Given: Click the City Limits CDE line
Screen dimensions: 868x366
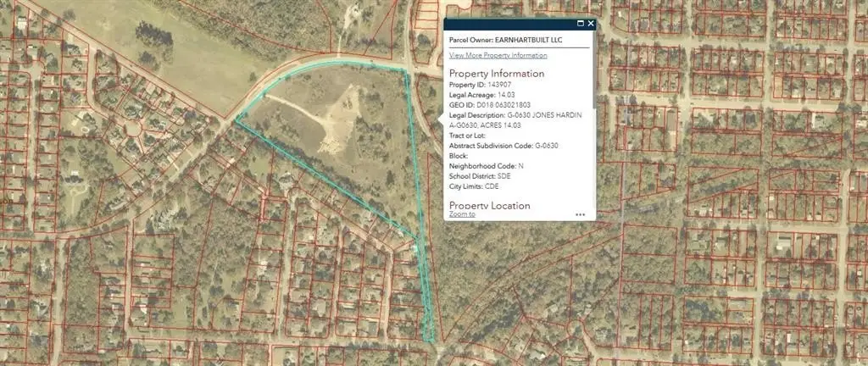Looking at the screenshot, I should pos(474,186).
